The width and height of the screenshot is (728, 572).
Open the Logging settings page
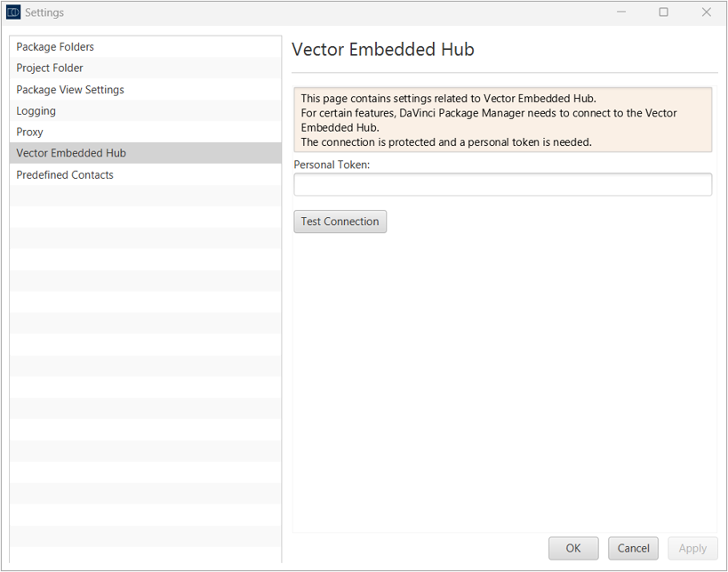[x=145, y=110]
